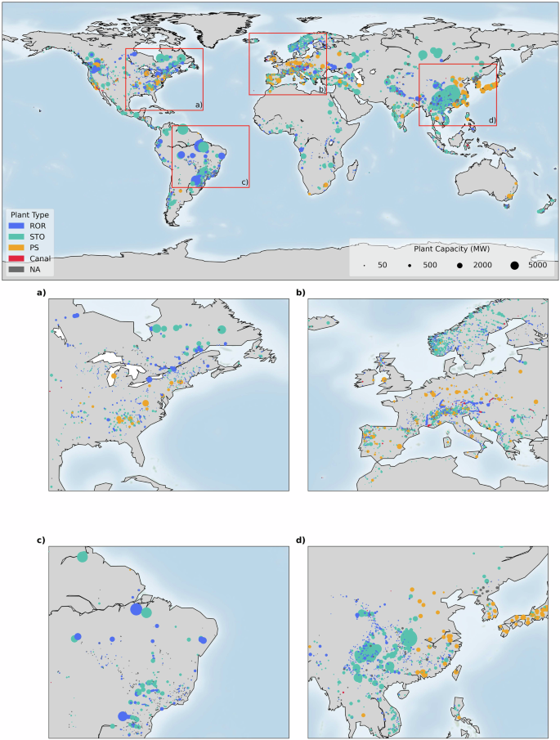Screen dimensions: 560x740
Task: Click the 'PS' legend label
Action: (34, 248)
